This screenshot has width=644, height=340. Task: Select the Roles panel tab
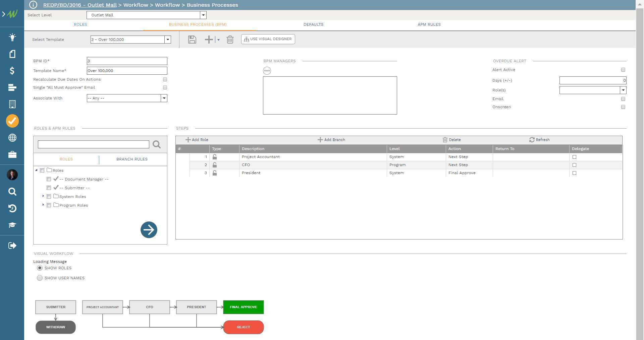tap(66, 159)
